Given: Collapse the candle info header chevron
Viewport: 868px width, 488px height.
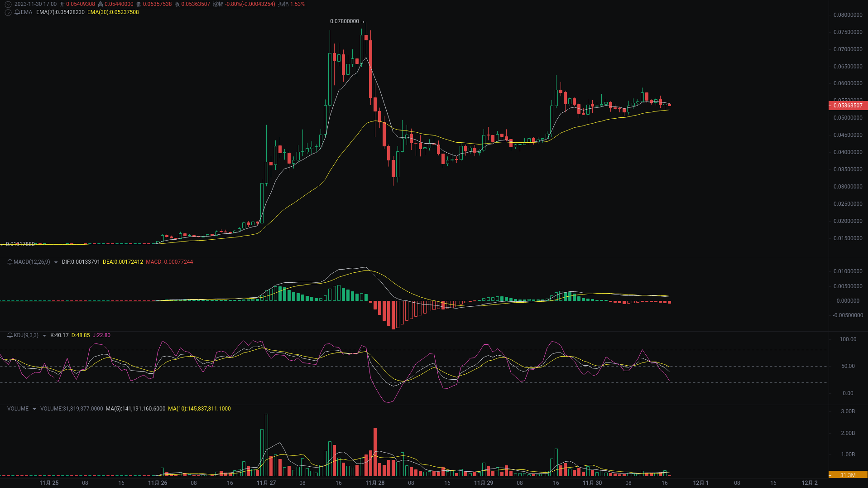Looking at the screenshot, I should (x=8, y=4).
